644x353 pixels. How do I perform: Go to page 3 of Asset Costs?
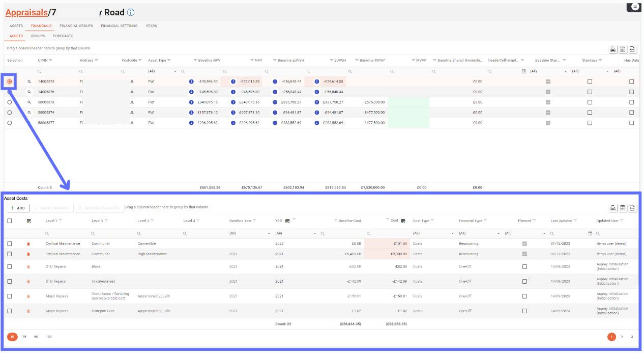point(632,337)
